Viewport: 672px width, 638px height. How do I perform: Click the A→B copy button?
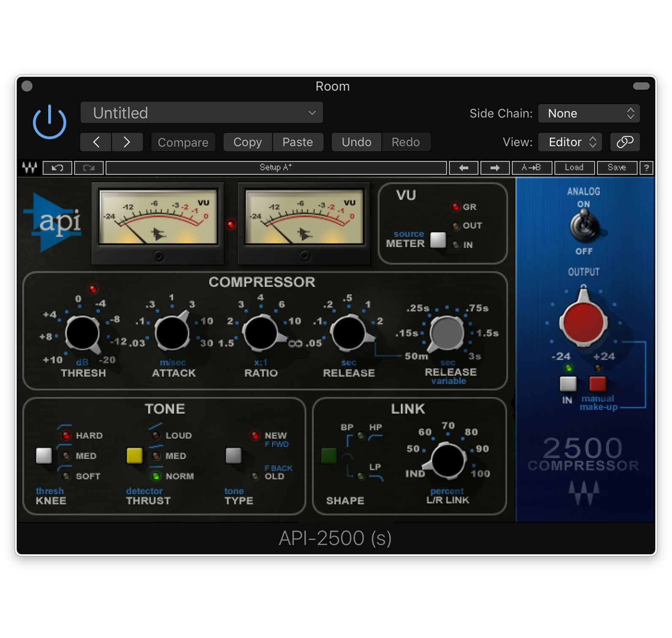tap(532, 168)
